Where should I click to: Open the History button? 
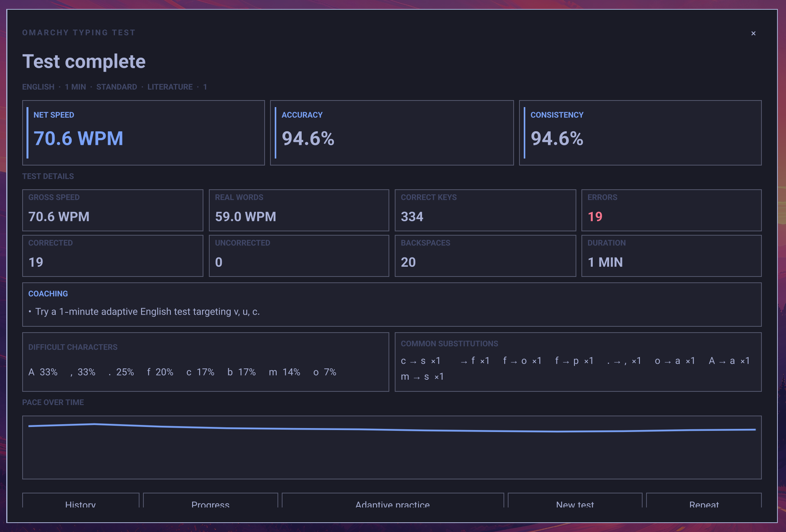click(x=81, y=500)
